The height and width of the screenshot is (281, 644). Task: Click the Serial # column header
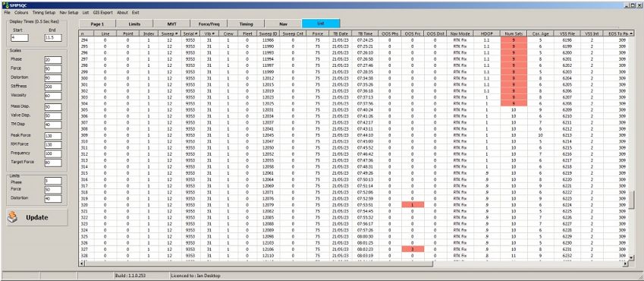coord(190,33)
